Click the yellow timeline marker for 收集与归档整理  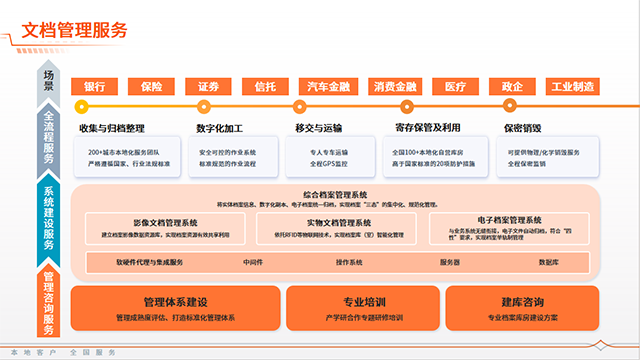82,107
